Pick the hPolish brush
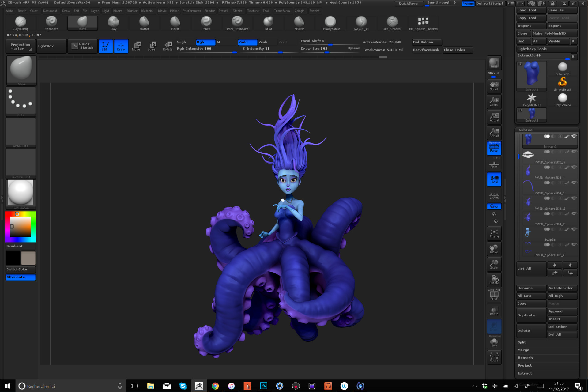This screenshot has width=588, height=392. [x=299, y=23]
